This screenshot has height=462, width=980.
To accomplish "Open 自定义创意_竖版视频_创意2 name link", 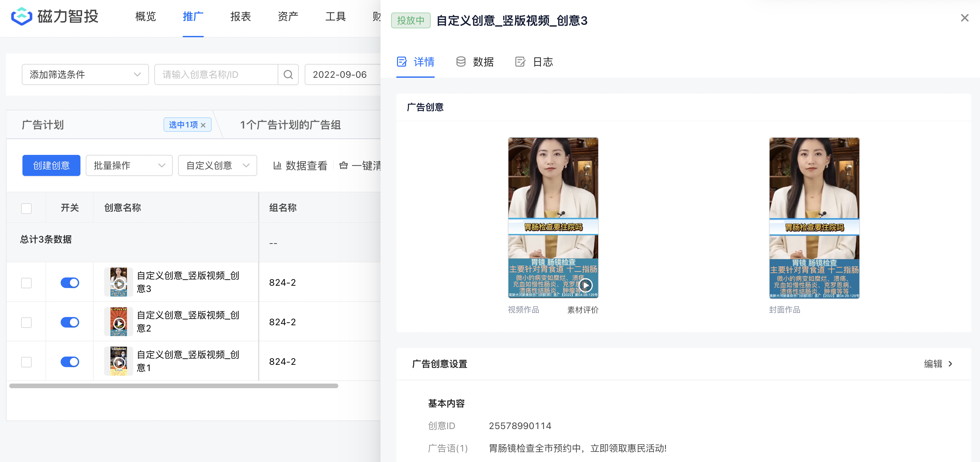I will click(188, 322).
